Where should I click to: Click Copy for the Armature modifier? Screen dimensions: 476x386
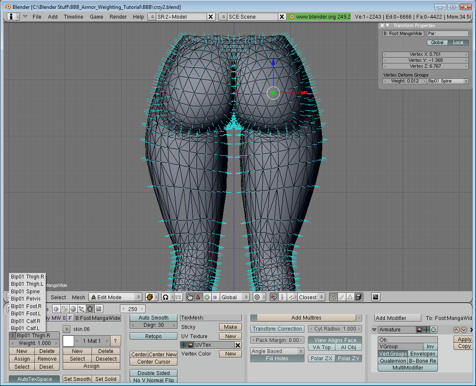[x=464, y=346]
